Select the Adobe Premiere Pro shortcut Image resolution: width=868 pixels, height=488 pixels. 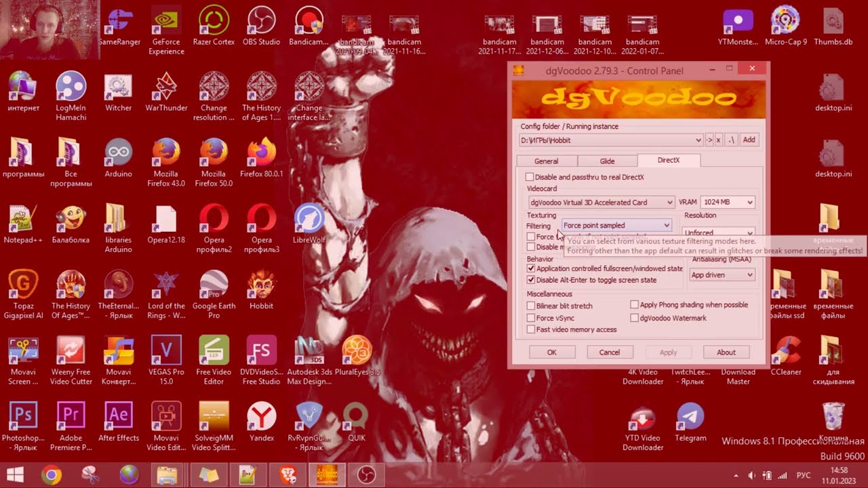(x=71, y=426)
